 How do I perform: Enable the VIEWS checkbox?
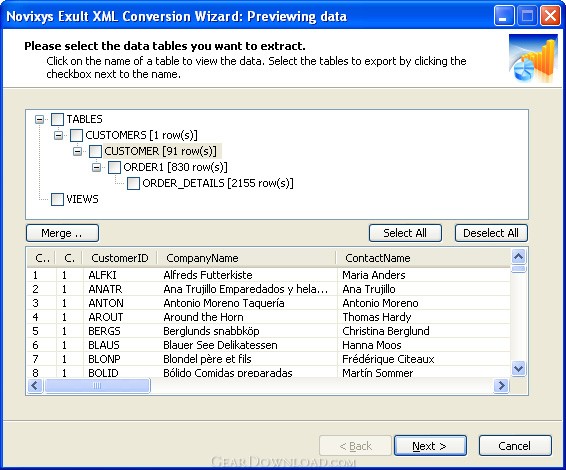57,199
